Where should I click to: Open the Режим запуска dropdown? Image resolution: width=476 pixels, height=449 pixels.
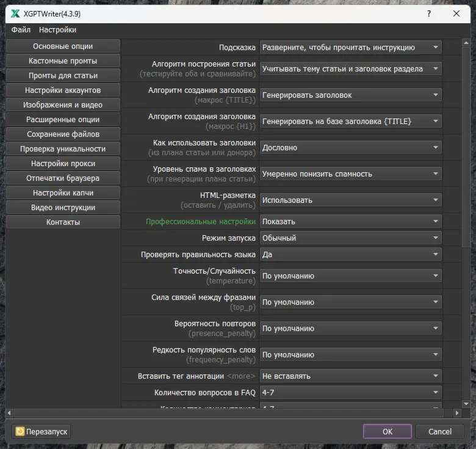pyautogui.click(x=351, y=238)
